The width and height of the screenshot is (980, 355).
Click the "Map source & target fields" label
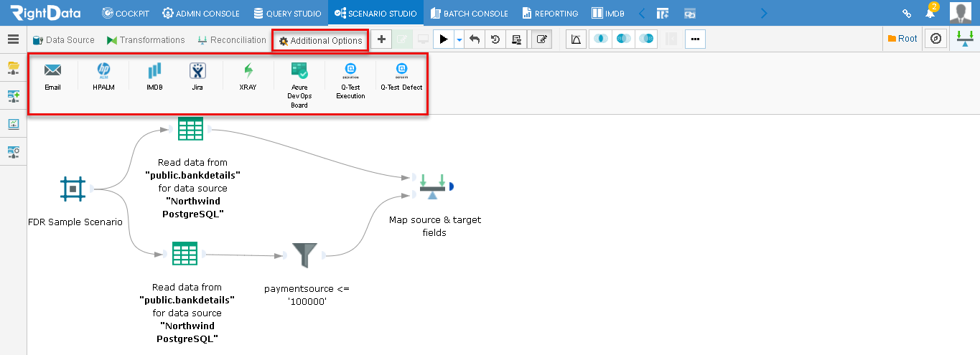tap(435, 226)
